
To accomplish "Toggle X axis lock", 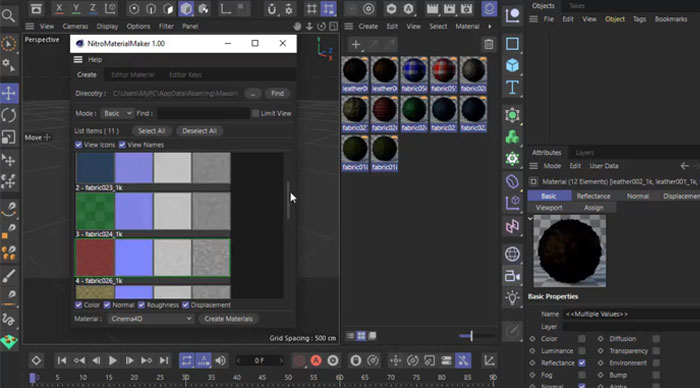I will click(59, 8).
